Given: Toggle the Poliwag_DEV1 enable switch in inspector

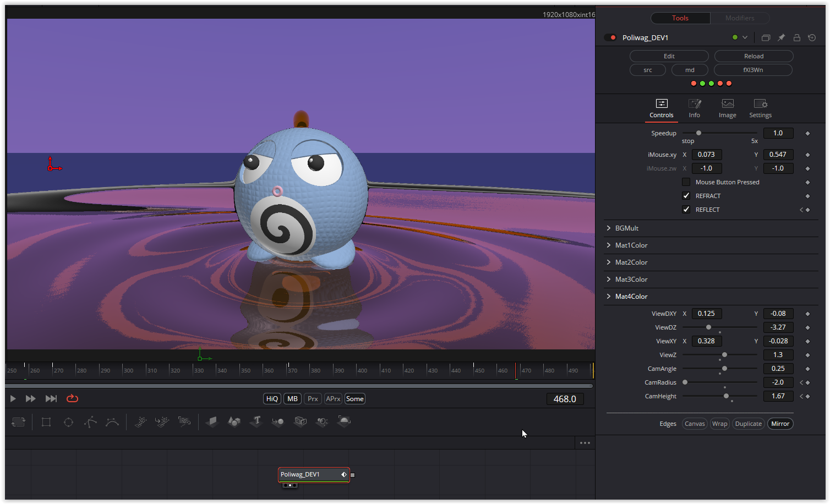Looking at the screenshot, I should coord(610,38).
